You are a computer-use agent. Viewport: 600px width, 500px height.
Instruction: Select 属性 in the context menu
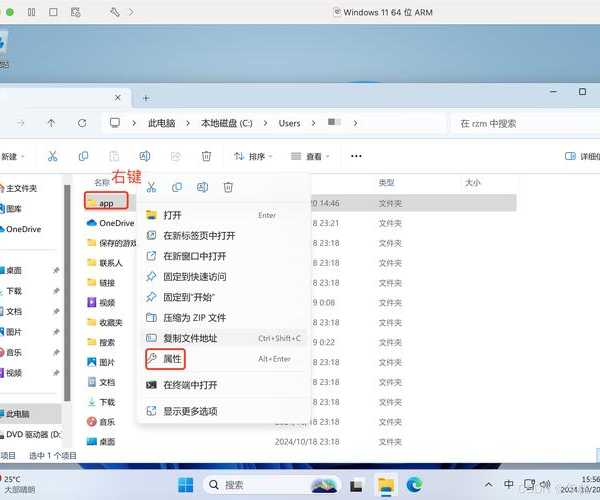(172, 358)
